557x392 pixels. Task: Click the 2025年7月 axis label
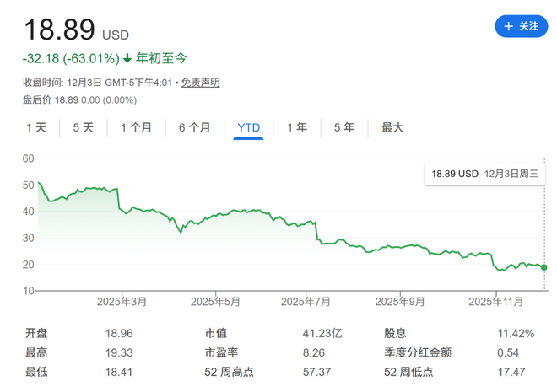[x=306, y=301]
